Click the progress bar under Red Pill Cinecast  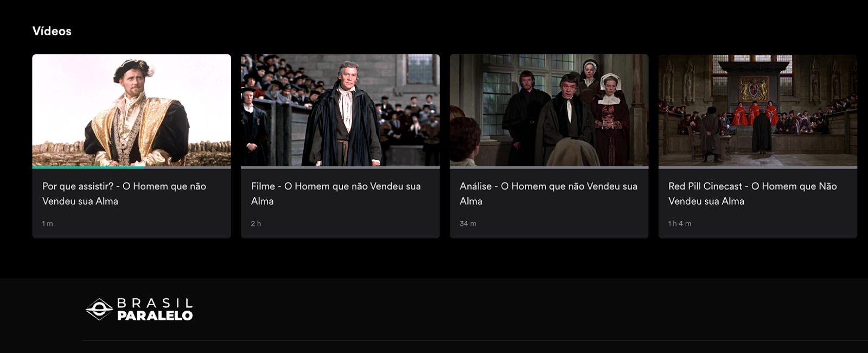pos(758,167)
